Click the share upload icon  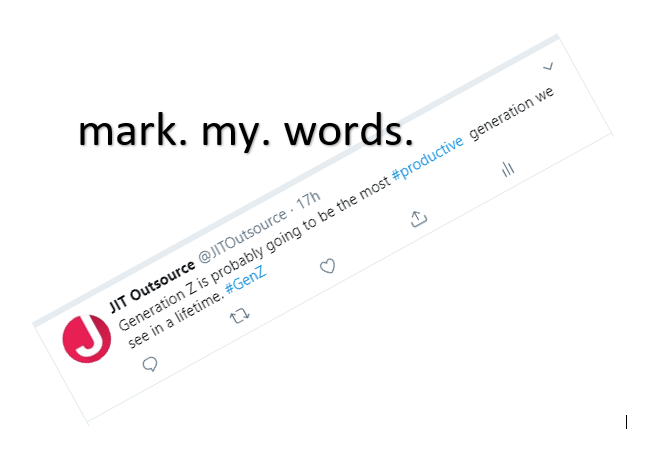(x=419, y=218)
